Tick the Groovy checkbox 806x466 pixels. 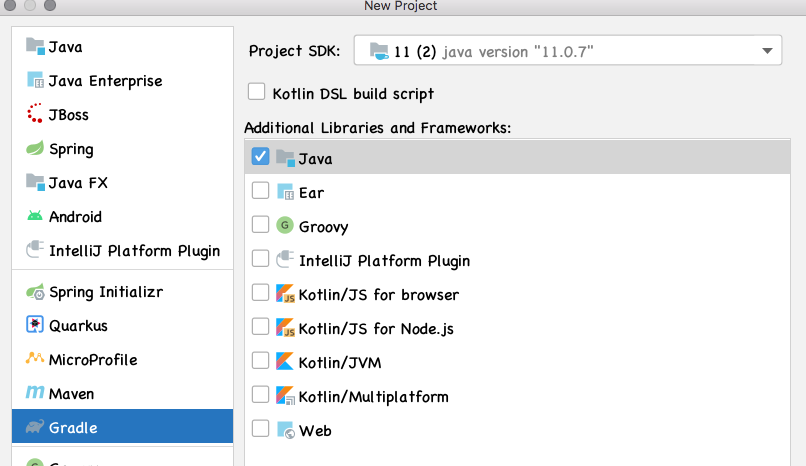point(260,225)
